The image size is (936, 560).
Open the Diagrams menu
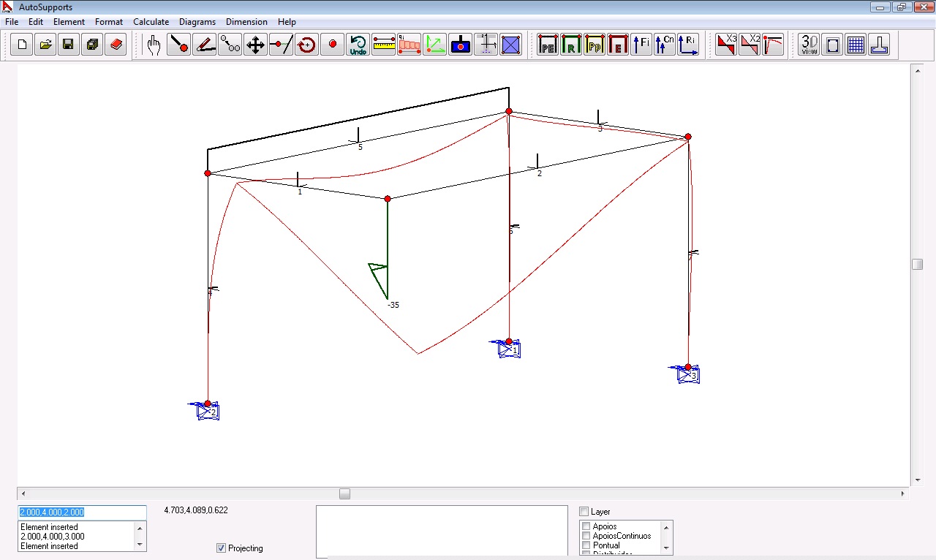(197, 22)
